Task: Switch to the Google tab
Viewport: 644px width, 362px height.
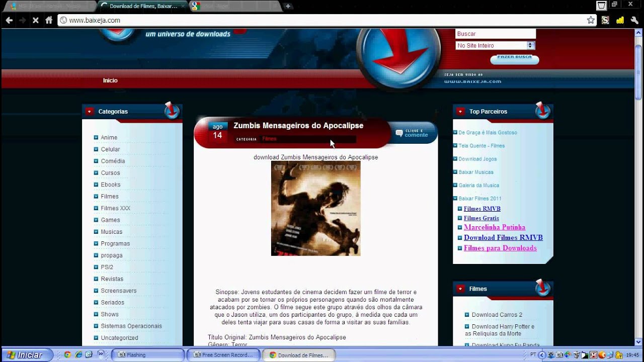Action: tap(234, 6)
